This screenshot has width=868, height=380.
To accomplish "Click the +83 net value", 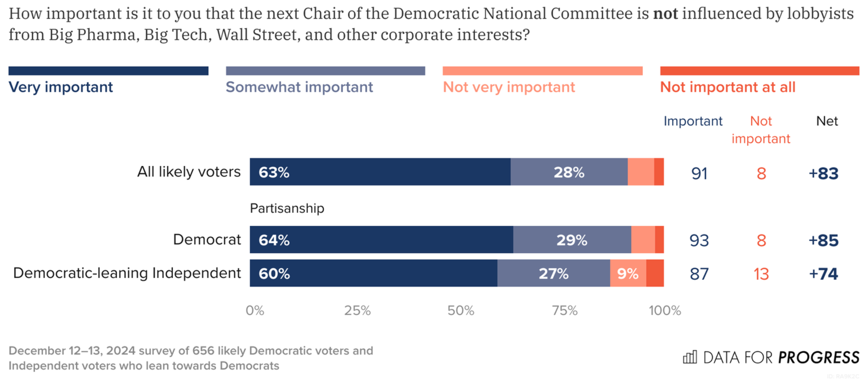I will [823, 173].
